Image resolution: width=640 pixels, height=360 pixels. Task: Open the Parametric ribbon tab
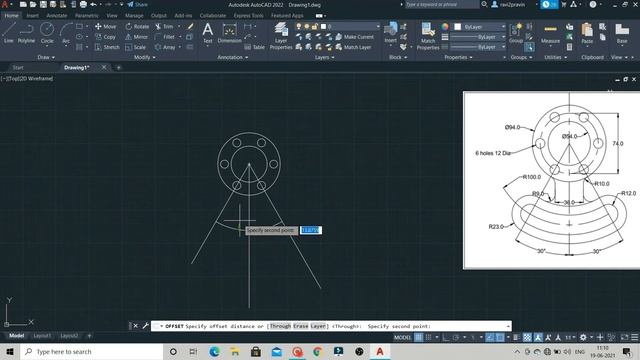pos(87,16)
